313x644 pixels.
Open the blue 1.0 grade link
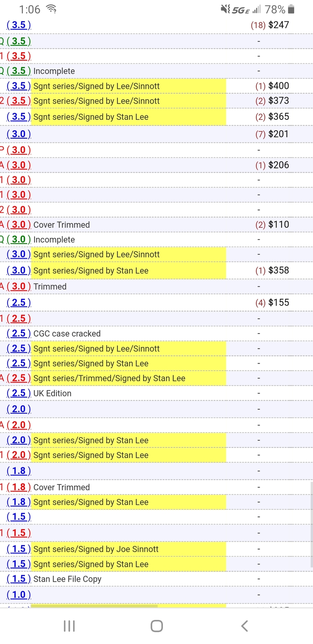(19, 595)
